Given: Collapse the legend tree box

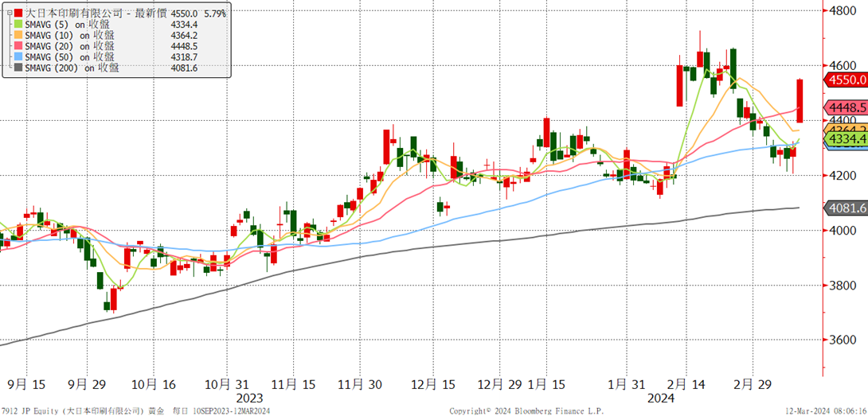Looking at the screenshot, I should pyautogui.click(x=10, y=14).
